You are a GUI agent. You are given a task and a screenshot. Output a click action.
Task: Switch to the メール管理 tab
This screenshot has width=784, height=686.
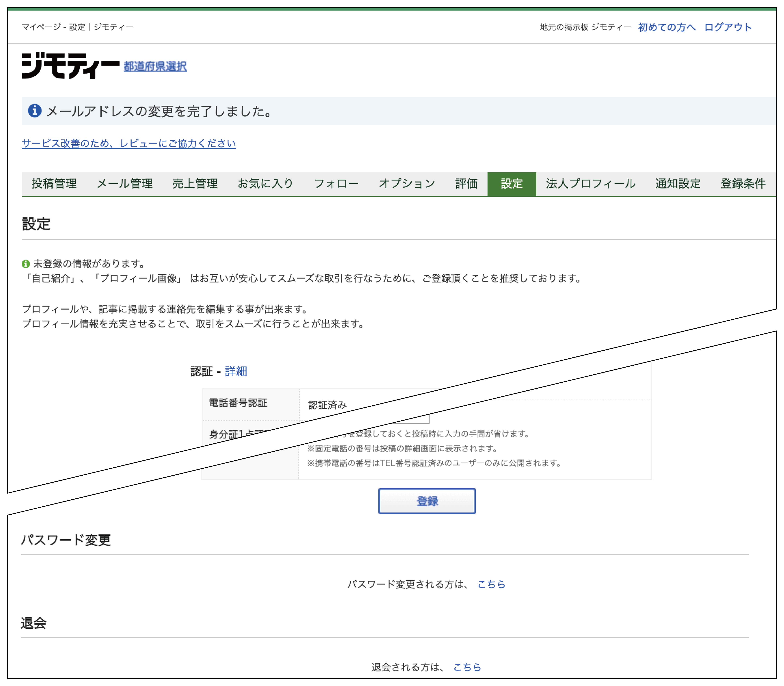click(x=124, y=184)
